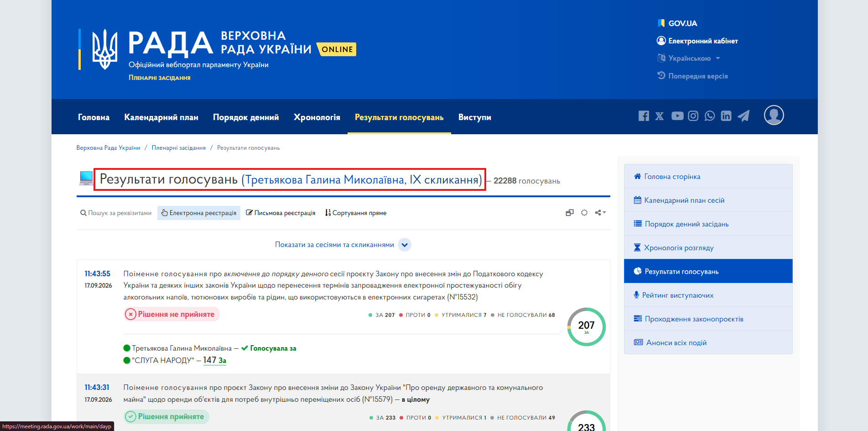Toggle Письмова реєстрація filter
The image size is (868, 431).
coord(281,213)
